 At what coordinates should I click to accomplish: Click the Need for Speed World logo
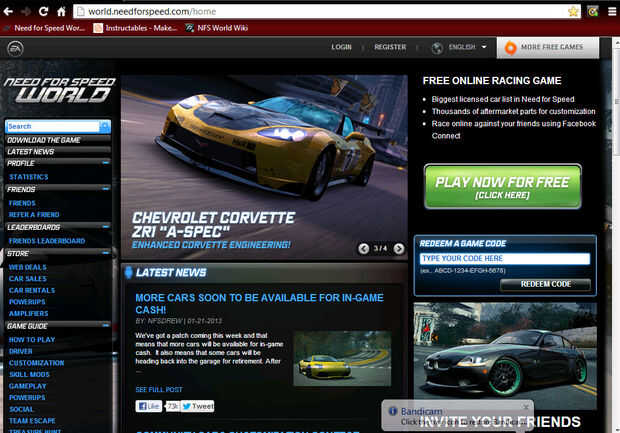59,90
